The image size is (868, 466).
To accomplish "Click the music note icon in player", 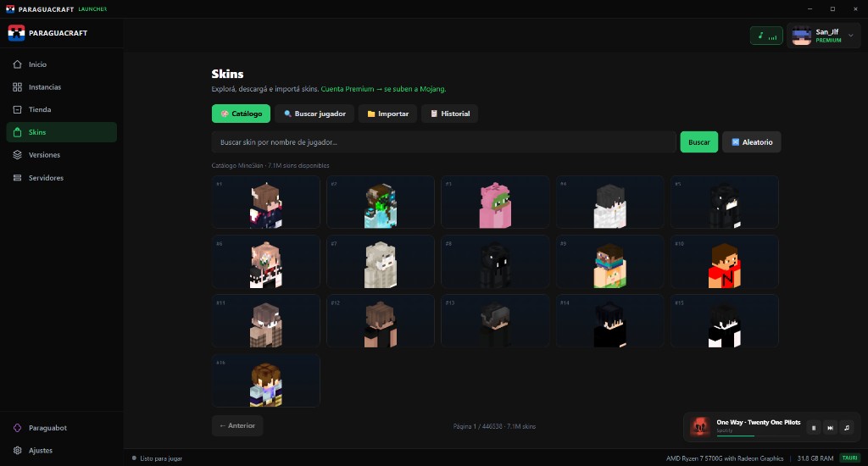I will [x=847, y=428].
